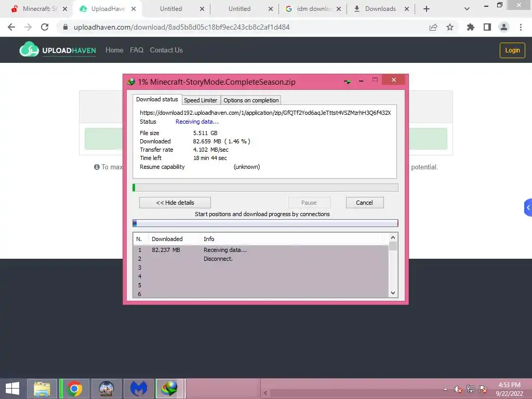Switch to Speed Limiter tab
Viewport: 532px width, 399px height.
point(201,100)
